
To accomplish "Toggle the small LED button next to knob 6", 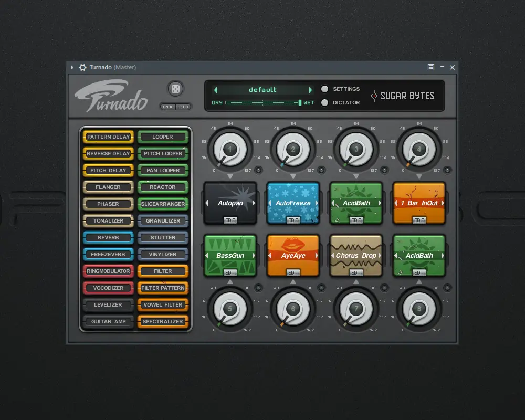I will coord(321,287).
